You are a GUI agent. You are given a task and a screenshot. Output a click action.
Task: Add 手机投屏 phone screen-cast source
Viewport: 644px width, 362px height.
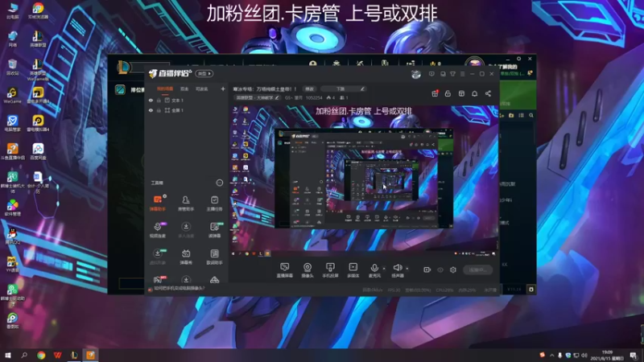pyautogui.click(x=330, y=270)
